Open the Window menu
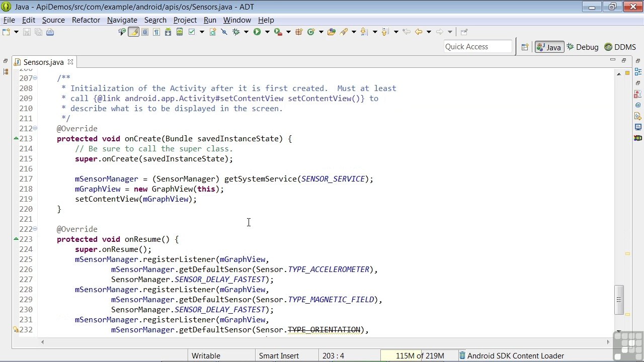 click(x=237, y=20)
